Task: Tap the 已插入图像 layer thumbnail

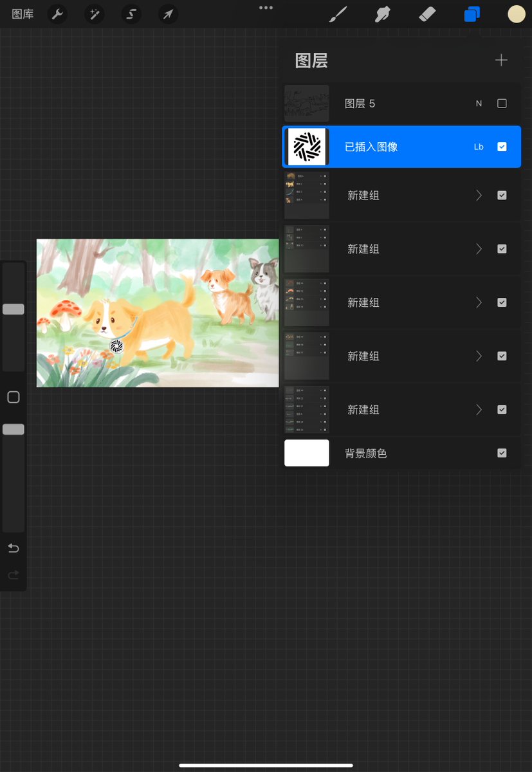Action: click(x=307, y=147)
